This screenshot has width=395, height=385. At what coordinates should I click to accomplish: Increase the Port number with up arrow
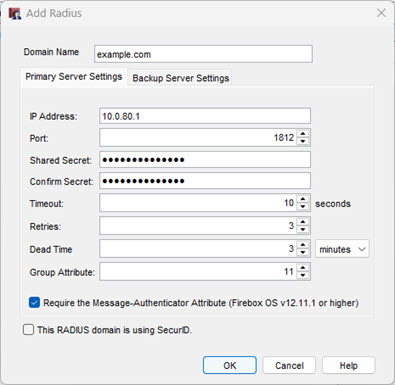303,134
